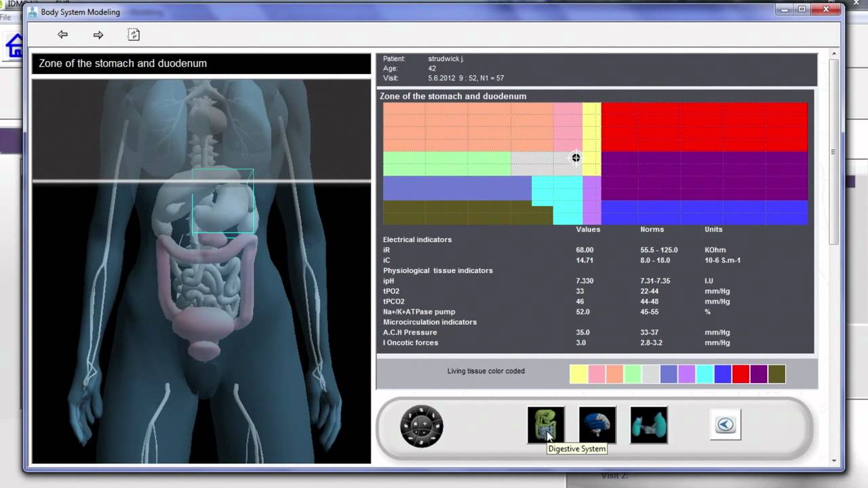The height and width of the screenshot is (488, 868).
Task: Click the home icon behind the window
Action: pos(14,46)
